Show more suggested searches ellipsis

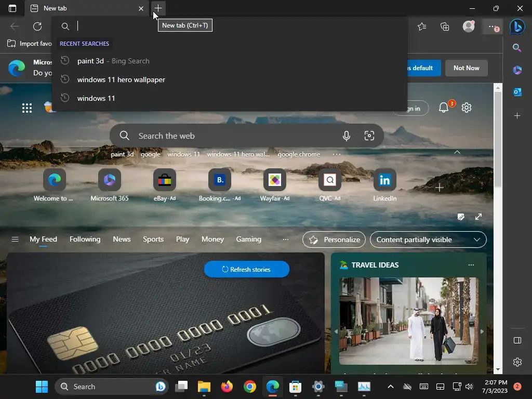[x=336, y=154]
